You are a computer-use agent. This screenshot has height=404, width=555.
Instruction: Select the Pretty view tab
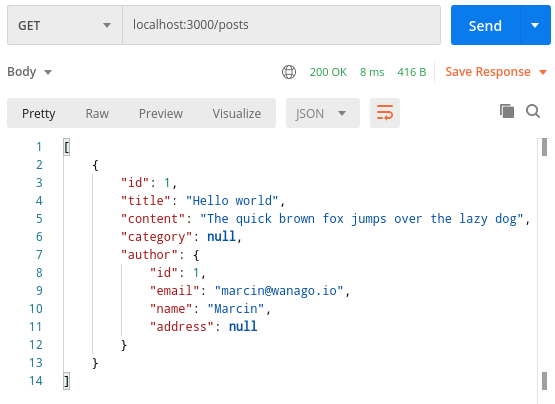39,114
